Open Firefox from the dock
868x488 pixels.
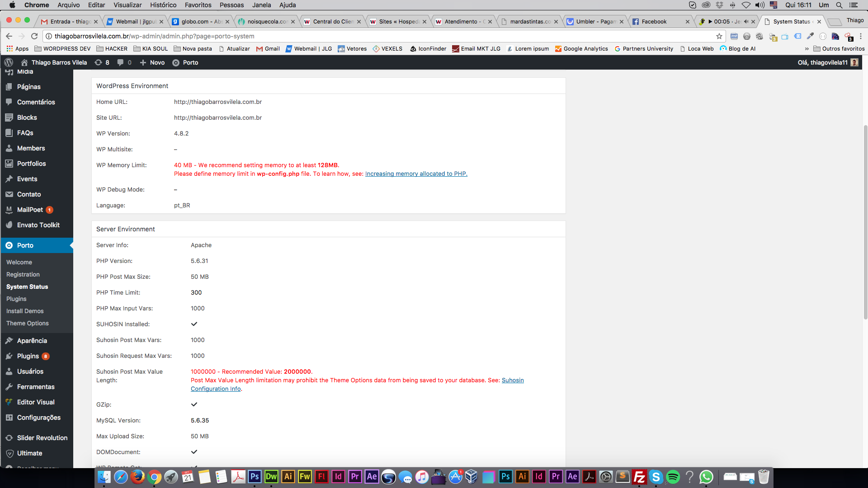137,477
